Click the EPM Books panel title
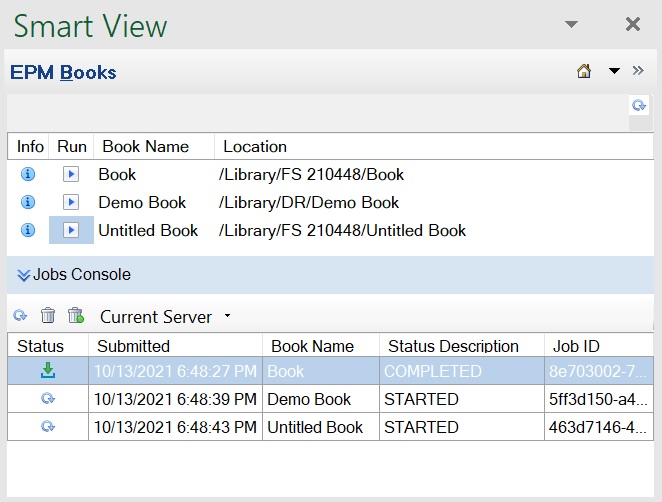Viewport: 662px width, 502px height. point(63,72)
